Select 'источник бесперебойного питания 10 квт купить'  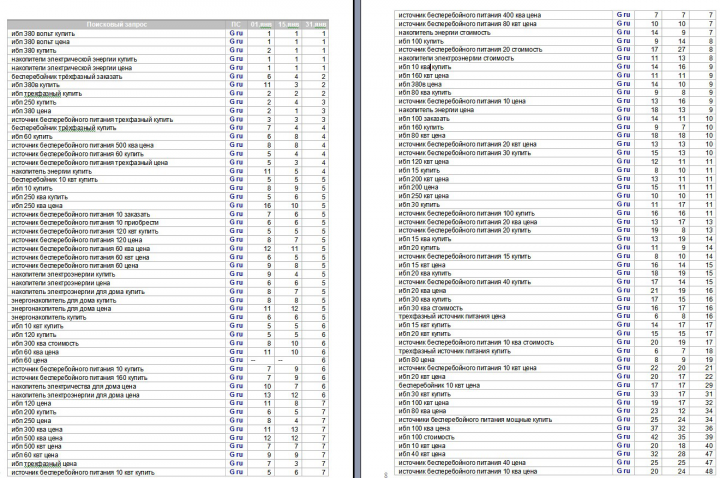(83, 472)
